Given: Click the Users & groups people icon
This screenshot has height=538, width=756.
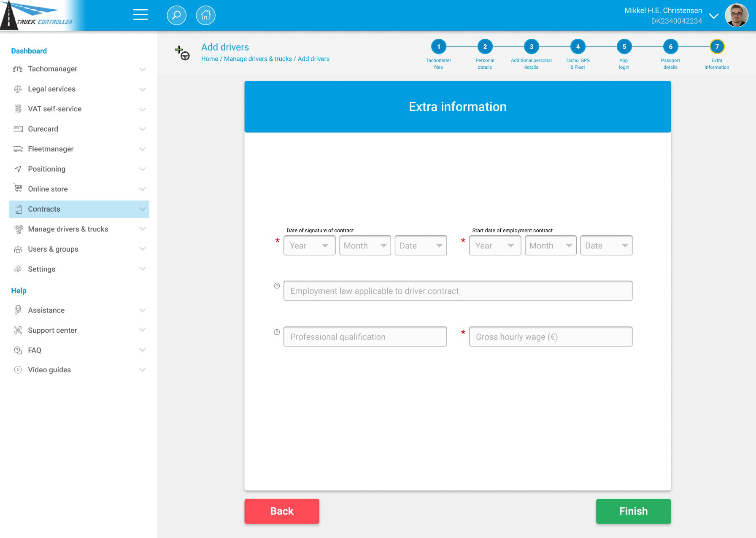Looking at the screenshot, I should (18, 249).
